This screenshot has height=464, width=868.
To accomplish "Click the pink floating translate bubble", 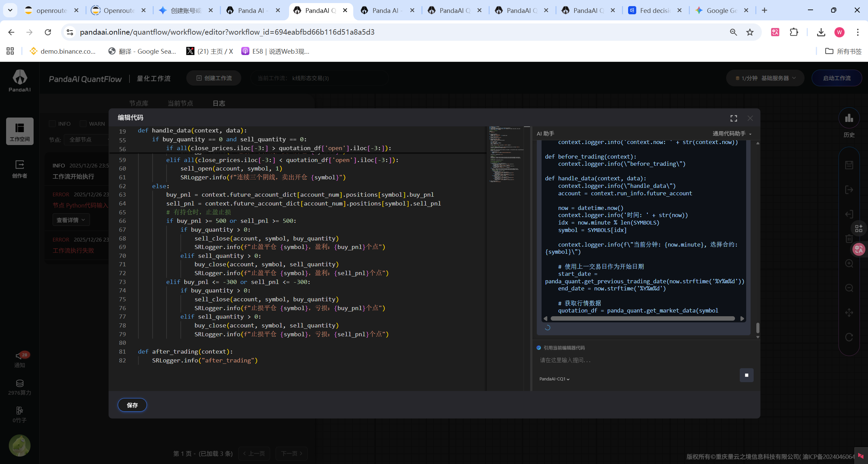I will (859, 250).
